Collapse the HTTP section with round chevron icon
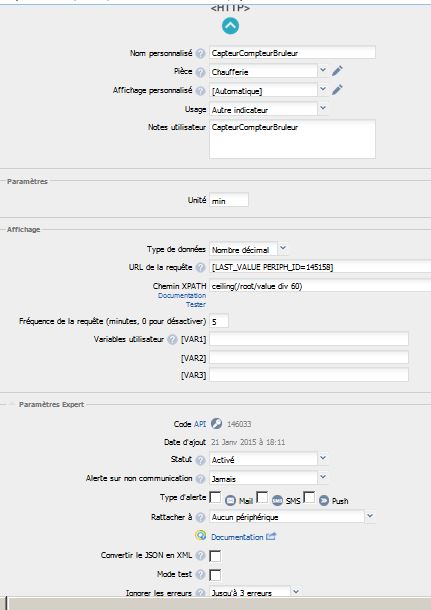The width and height of the screenshot is (431, 610). pyautogui.click(x=230, y=26)
